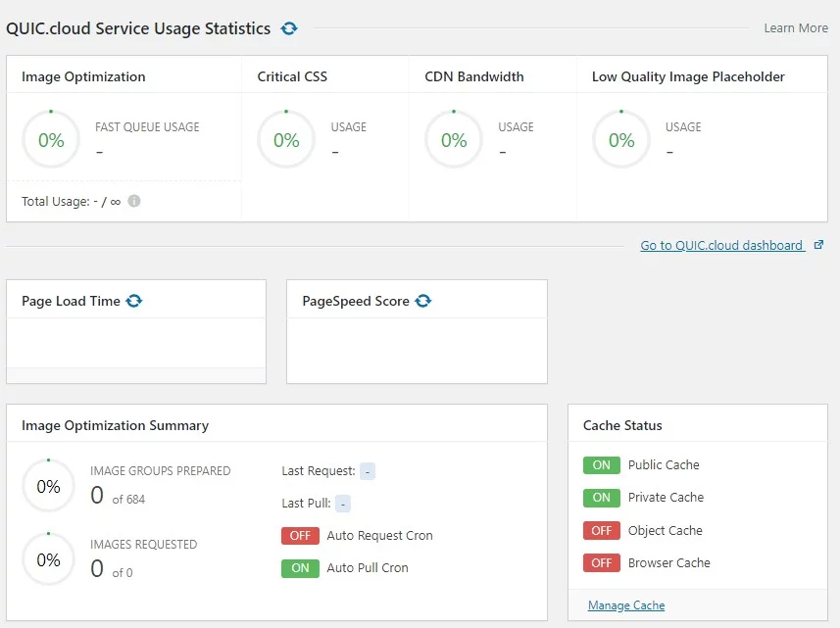Click the Object Cache OFF badge
Screen dimensions: 840x628
[602, 530]
